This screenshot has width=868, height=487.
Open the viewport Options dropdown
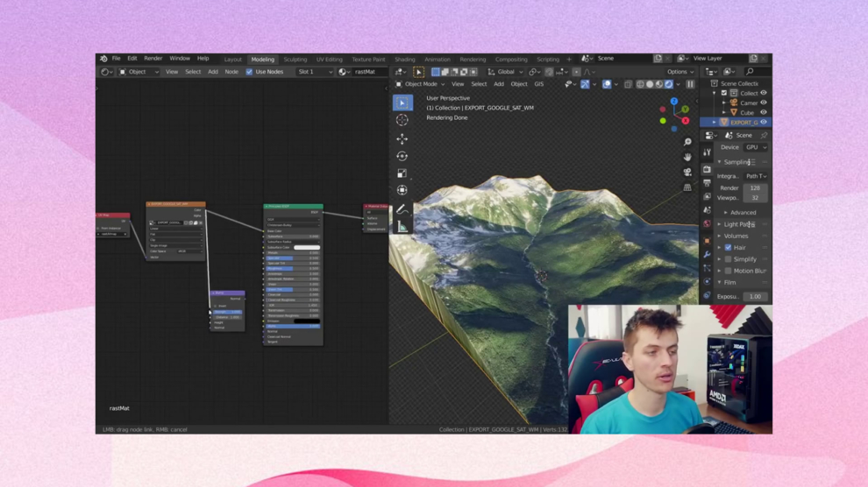[679, 72]
